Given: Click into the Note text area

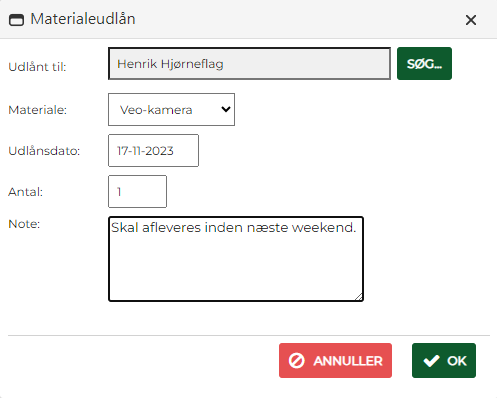Looking at the screenshot, I should (236, 259).
